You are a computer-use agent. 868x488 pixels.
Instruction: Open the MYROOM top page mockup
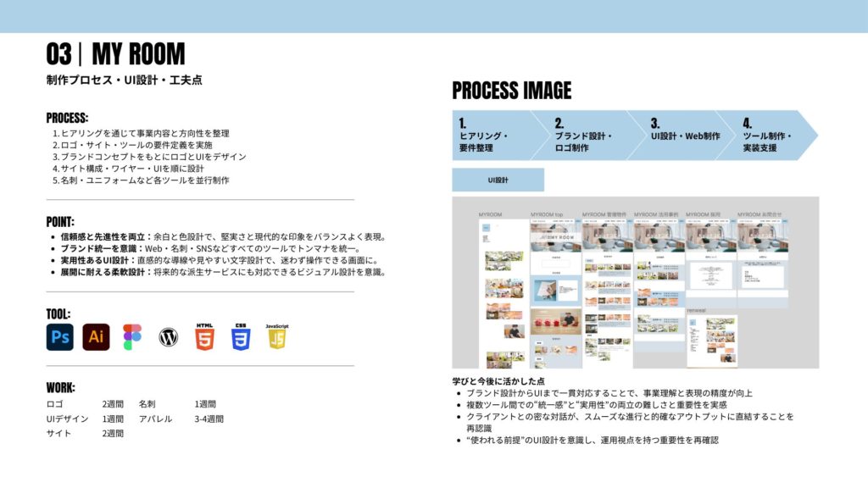point(555,288)
